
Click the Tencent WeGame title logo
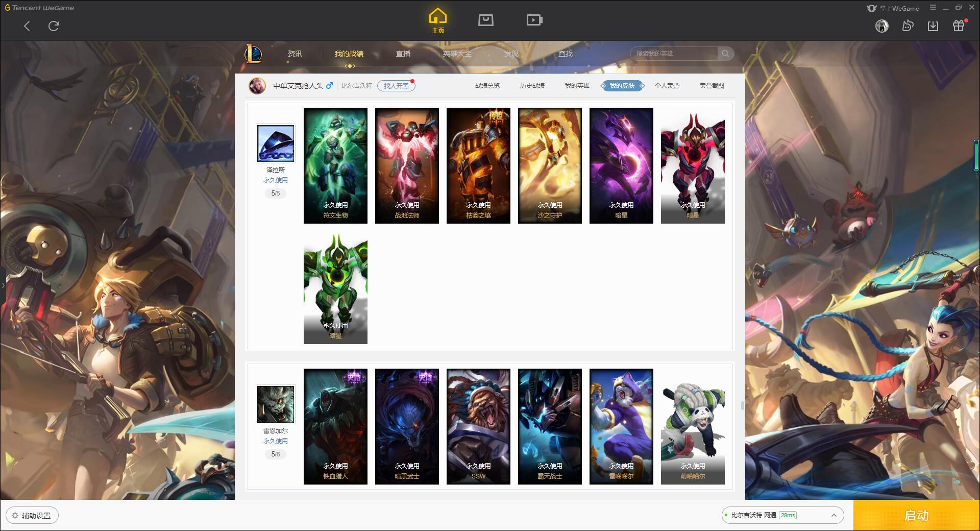[40, 8]
